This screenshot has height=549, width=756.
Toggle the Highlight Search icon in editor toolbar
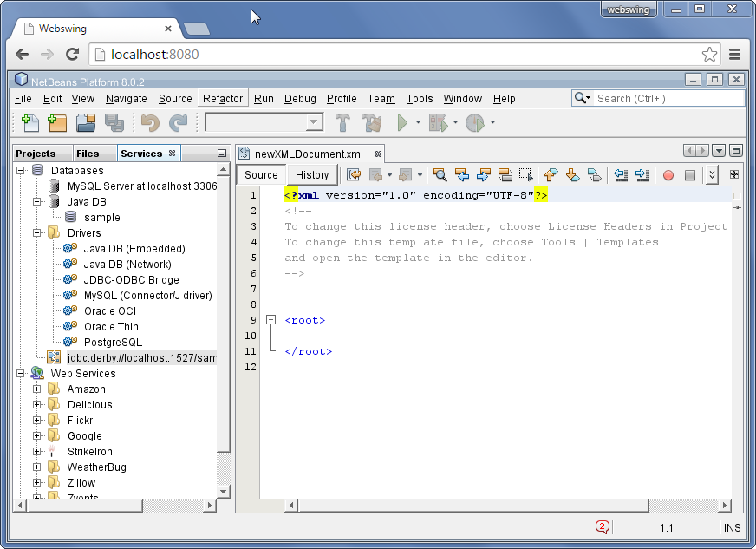pos(505,175)
